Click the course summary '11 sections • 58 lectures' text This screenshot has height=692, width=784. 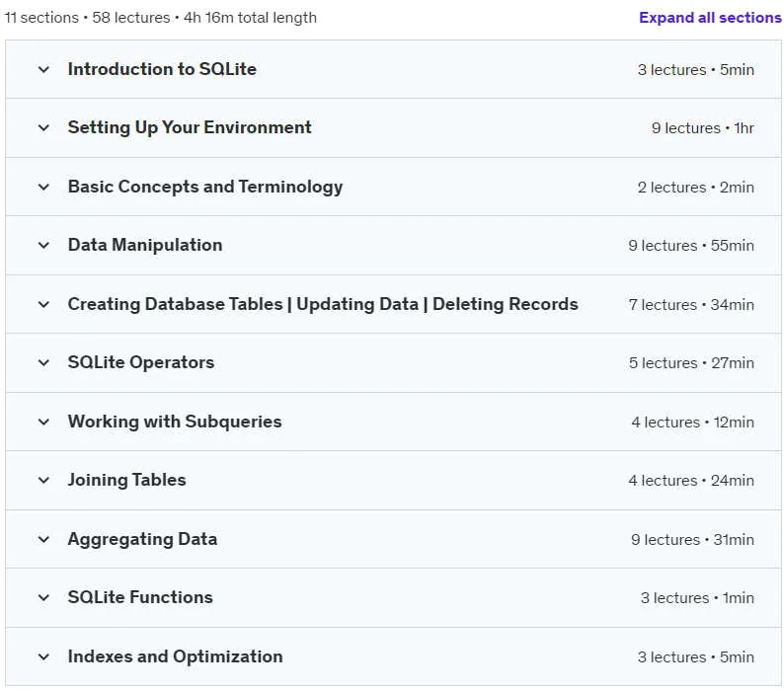point(88,18)
